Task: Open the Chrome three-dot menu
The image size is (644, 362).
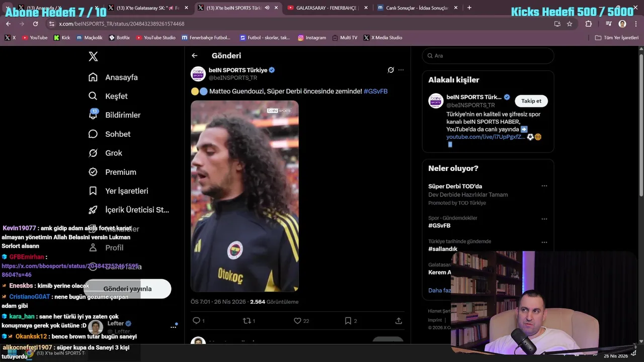Action: pyautogui.click(x=635, y=24)
